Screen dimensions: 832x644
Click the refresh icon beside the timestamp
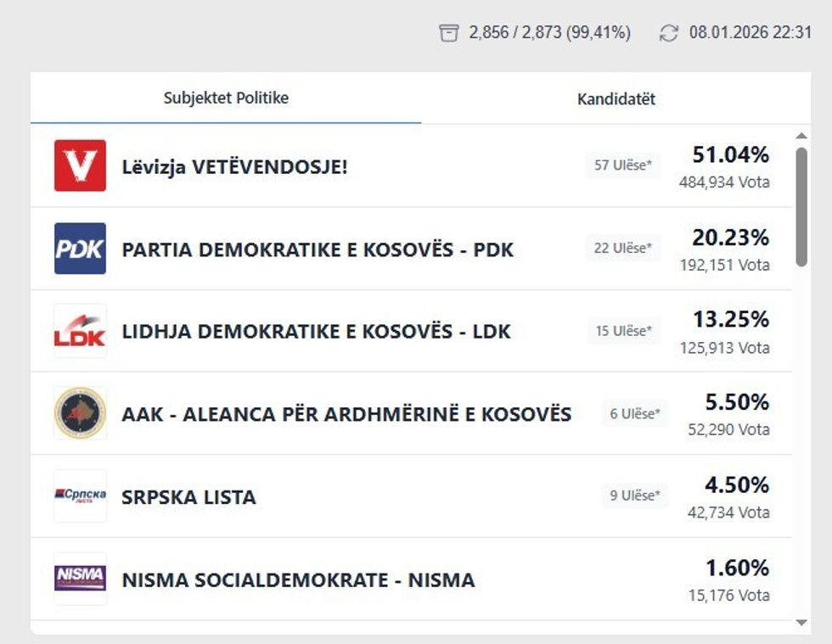[669, 33]
